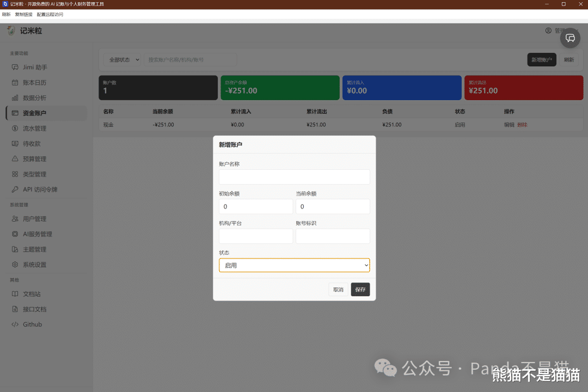Click 刷新 in the top menu bar
Screen dimensions: 588x392
tap(7, 14)
